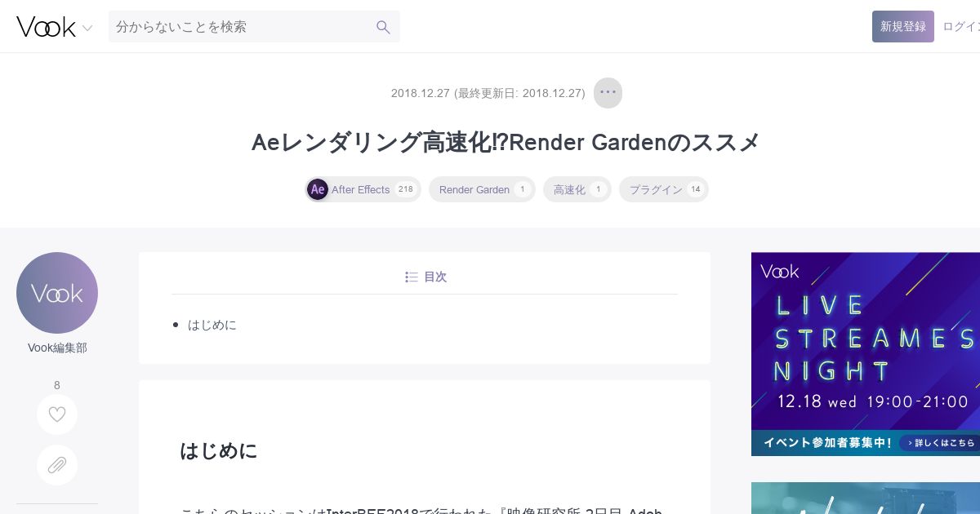Clip the article with paperclip icon
The height and width of the screenshot is (514, 980).
coord(57,465)
